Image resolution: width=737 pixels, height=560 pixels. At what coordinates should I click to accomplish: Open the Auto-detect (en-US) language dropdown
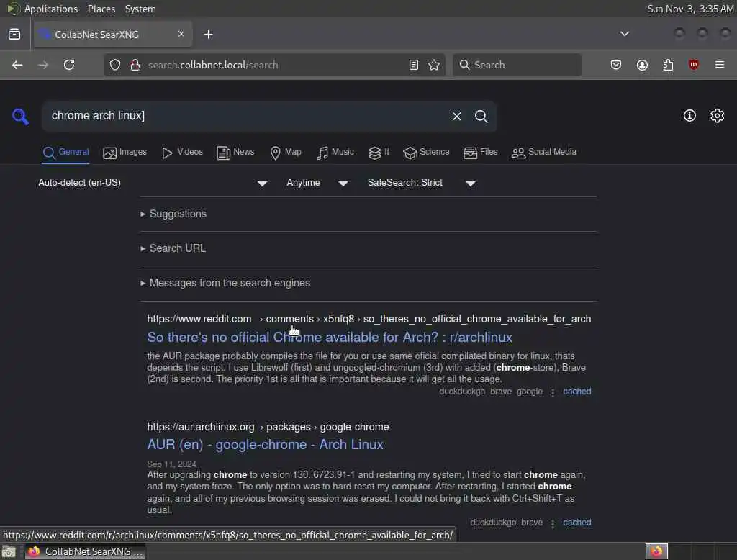153,183
